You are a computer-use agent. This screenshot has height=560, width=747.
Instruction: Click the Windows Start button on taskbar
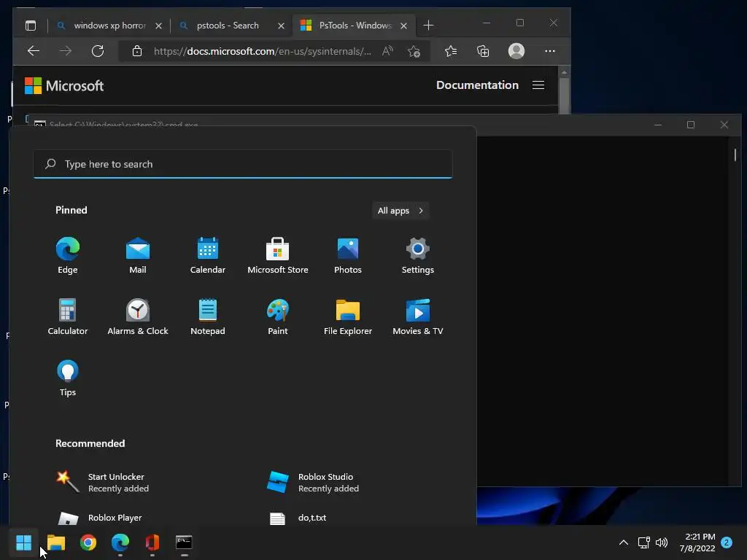click(23, 542)
